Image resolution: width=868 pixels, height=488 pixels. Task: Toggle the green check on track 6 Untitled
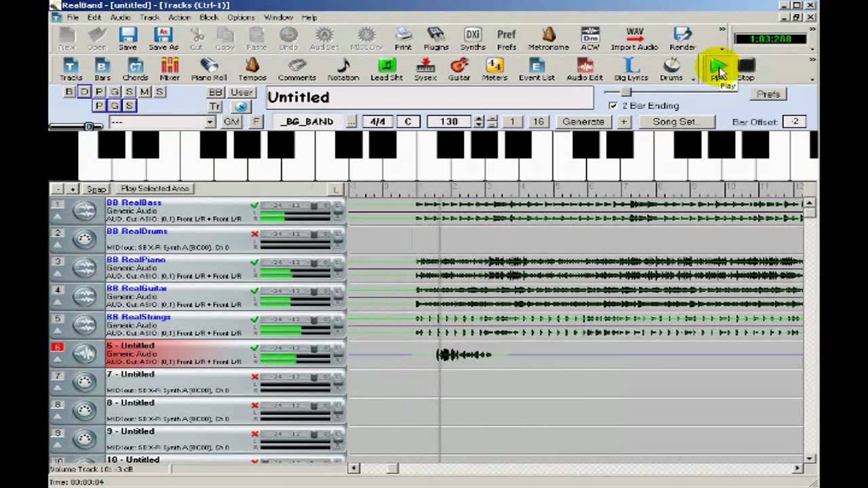point(254,348)
